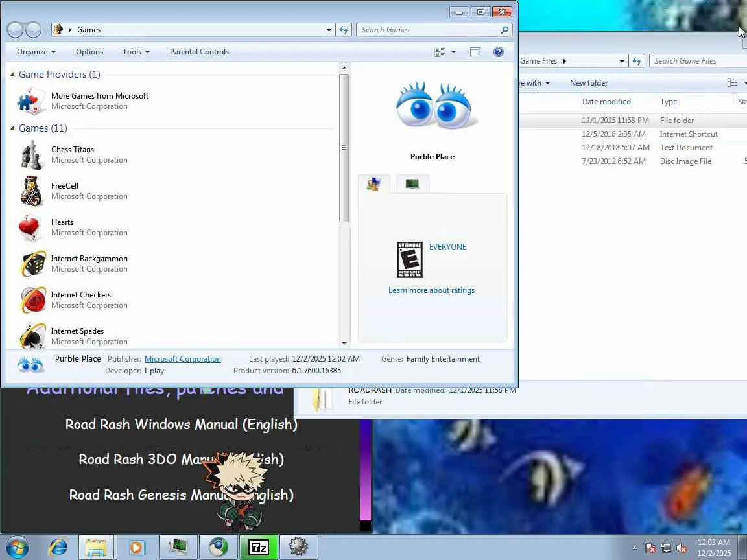Open the Chess Titans game icon

click(32, 155)
